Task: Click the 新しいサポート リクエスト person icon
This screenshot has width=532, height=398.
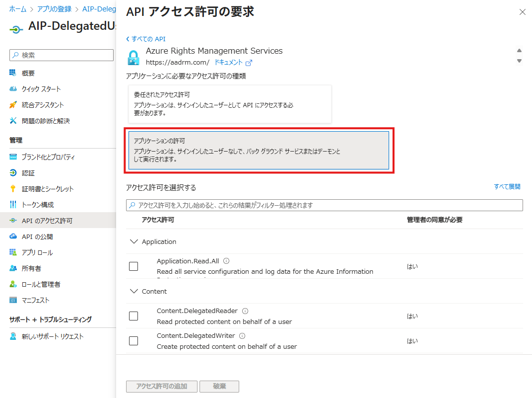Action: (13, 336)
